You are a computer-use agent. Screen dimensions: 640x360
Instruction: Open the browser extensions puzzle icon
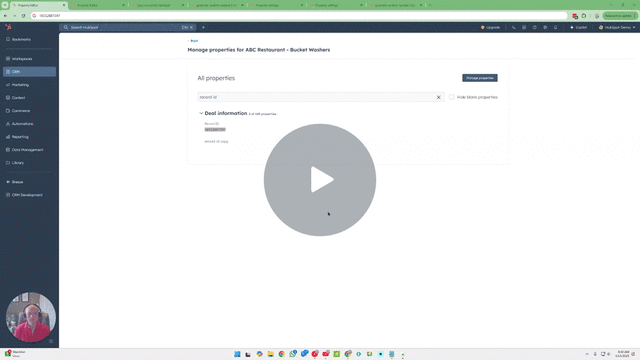pyautogui.click(x=584, y=16)
